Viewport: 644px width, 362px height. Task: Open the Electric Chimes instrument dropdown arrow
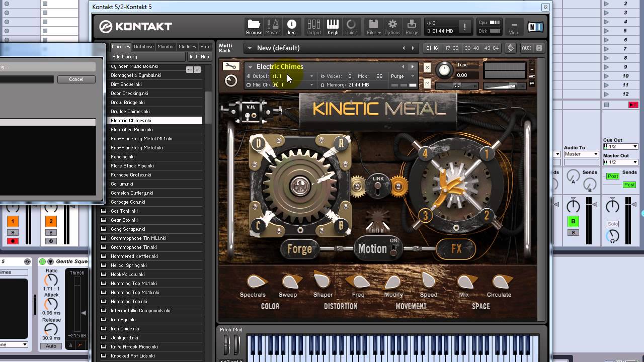tap(250, 66)
